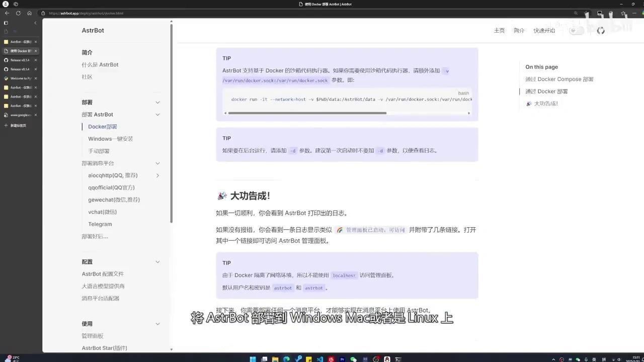
Task: Click the code block horizontal scrollbar
Action: (x=307, y=113)
